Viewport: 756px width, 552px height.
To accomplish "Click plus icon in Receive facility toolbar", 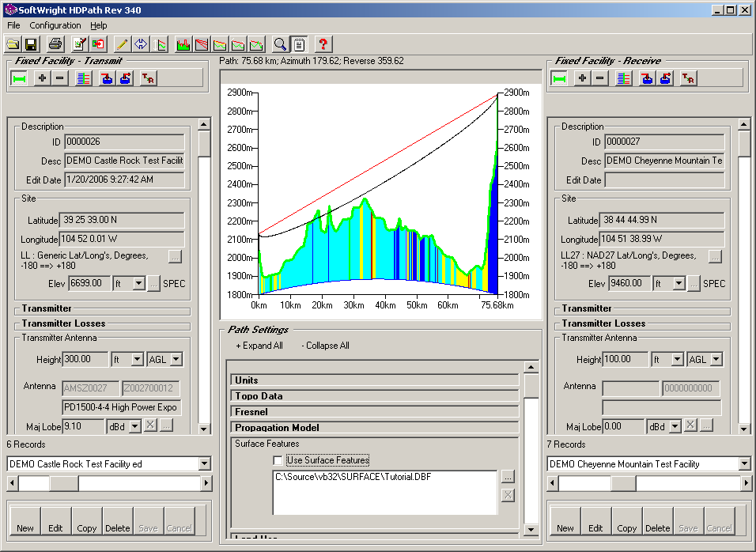I will pyautogui.click(x=582, y=78).
